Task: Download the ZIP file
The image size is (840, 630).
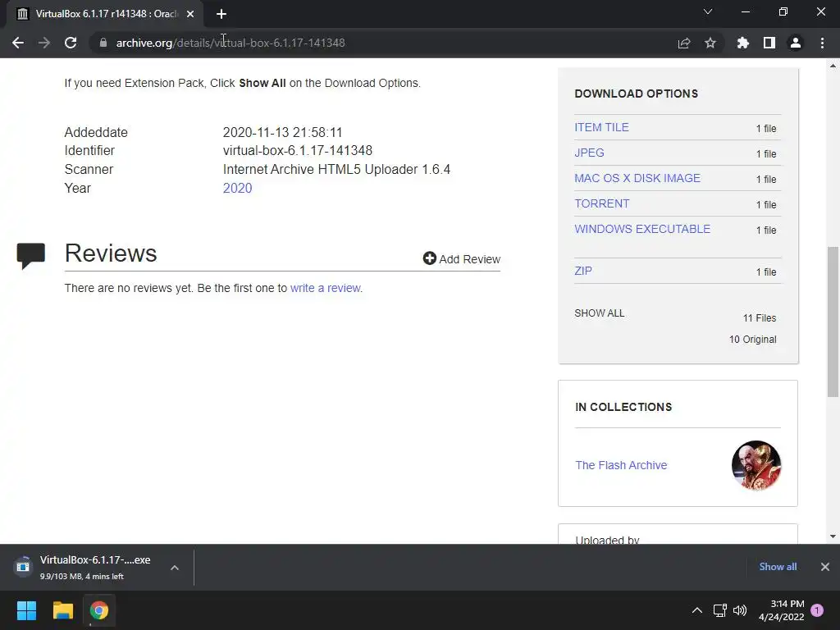Action: click(583, 271)
